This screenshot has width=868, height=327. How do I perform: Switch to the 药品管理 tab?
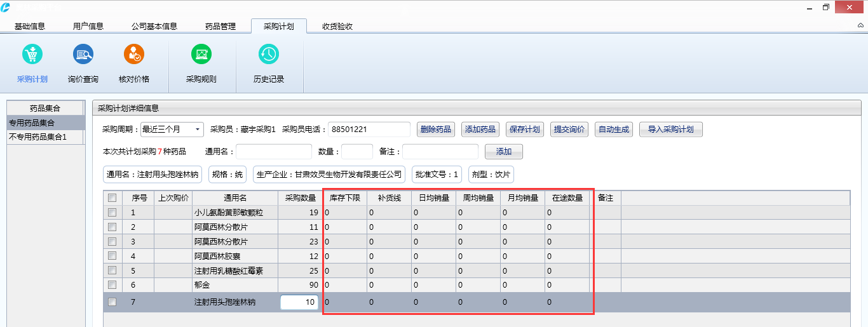click(x=220, y=27)
